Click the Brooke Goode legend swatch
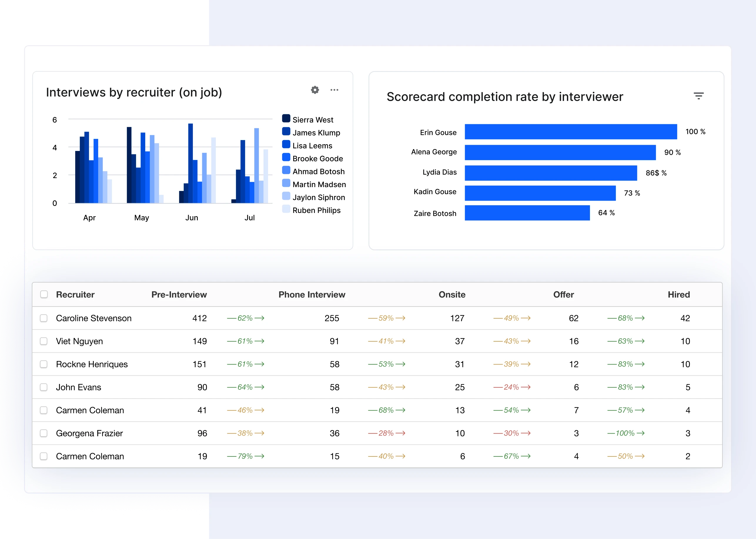 (286, 157)
